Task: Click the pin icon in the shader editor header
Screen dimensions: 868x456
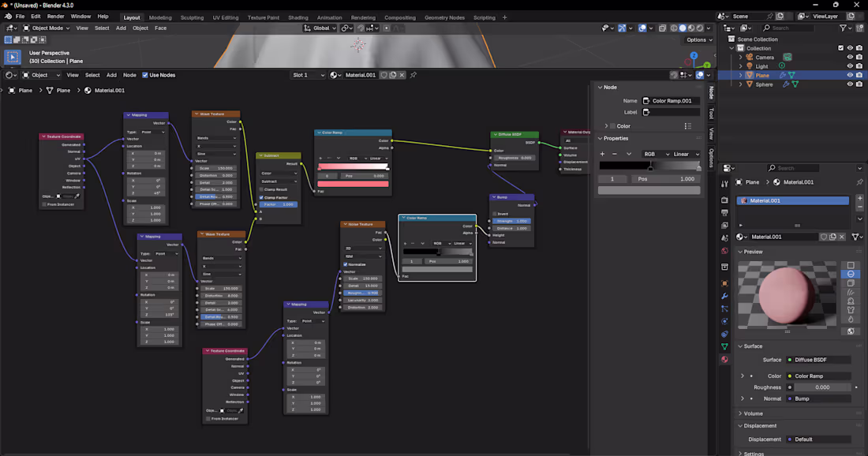Action: [413, 75]
